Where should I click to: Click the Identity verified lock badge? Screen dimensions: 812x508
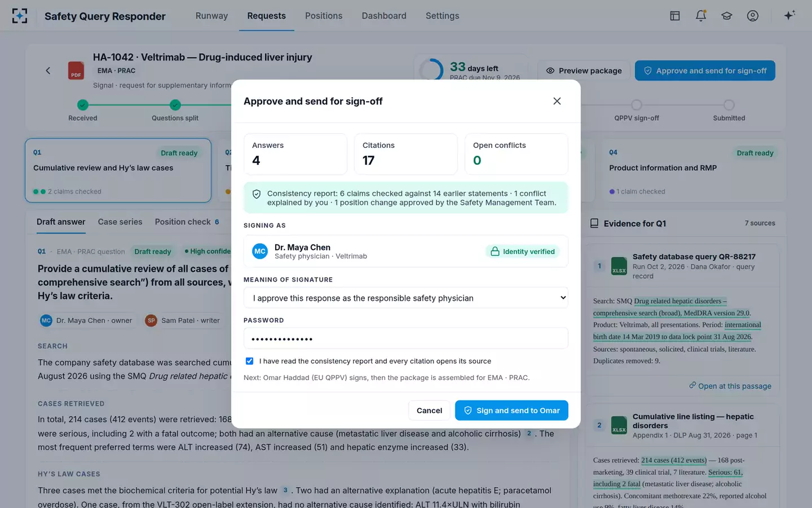pos(523,252)
